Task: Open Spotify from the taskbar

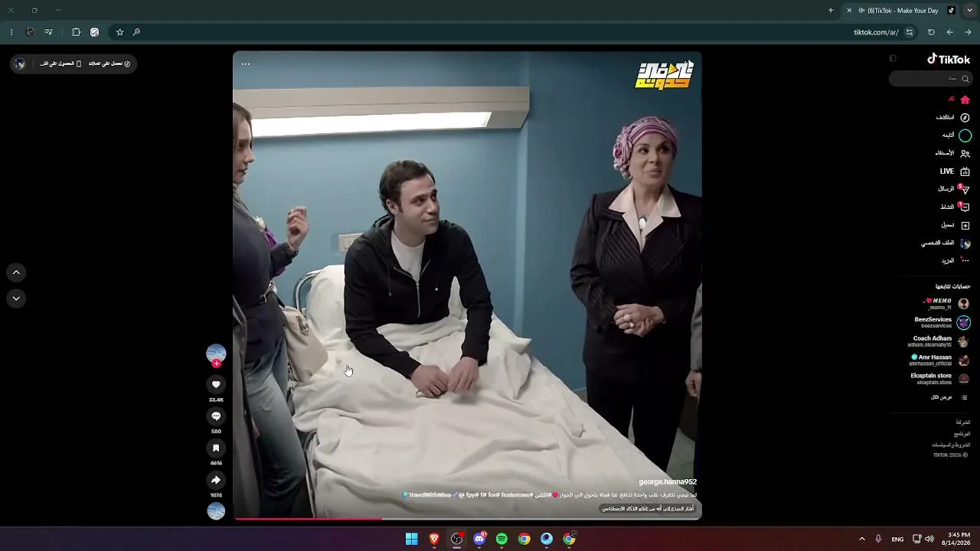Action: tap(501, 539)
